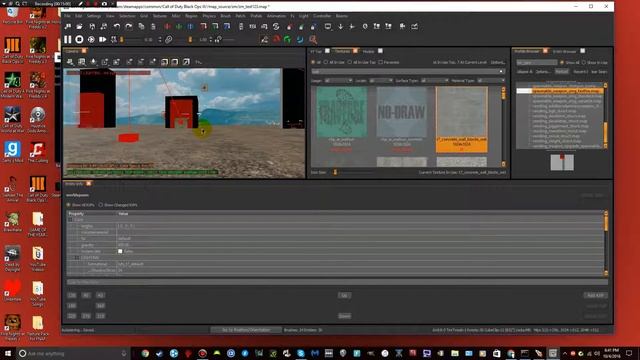Viewport: 640px width, 360px height.
Task: Flip selection on blue Z axis
Action: pos(190,27)
